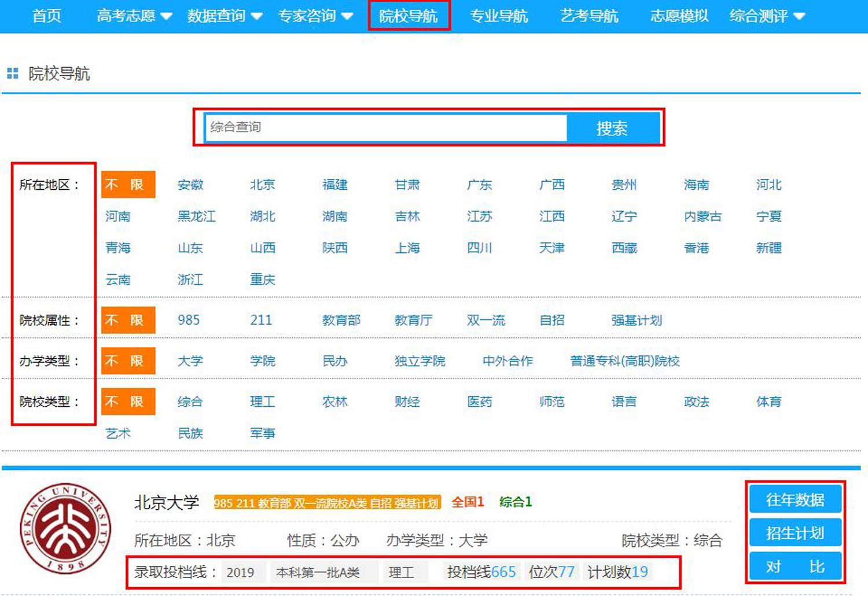This screenshot has width=868, height=596.
Task: Filter by 985 school attribute
Action: coord(189,320)
